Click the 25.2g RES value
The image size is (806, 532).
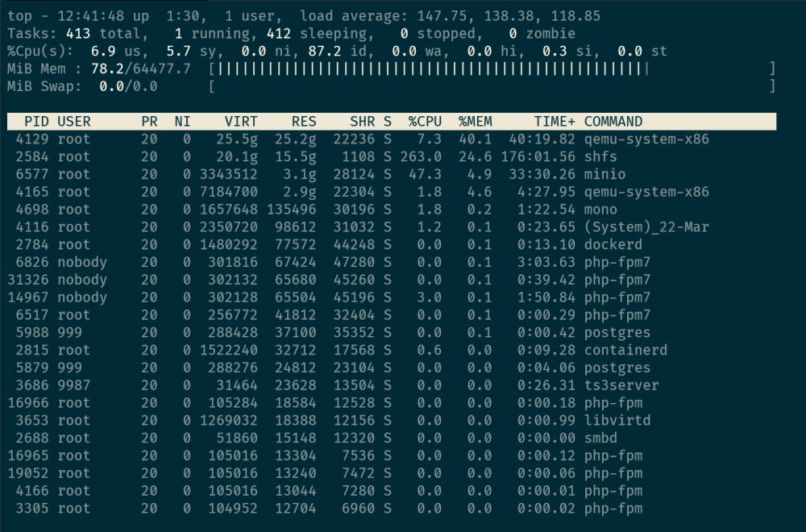pos(296,139)
